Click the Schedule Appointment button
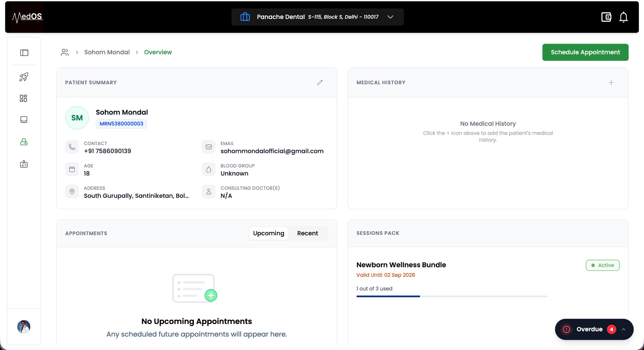 point(585,52)
